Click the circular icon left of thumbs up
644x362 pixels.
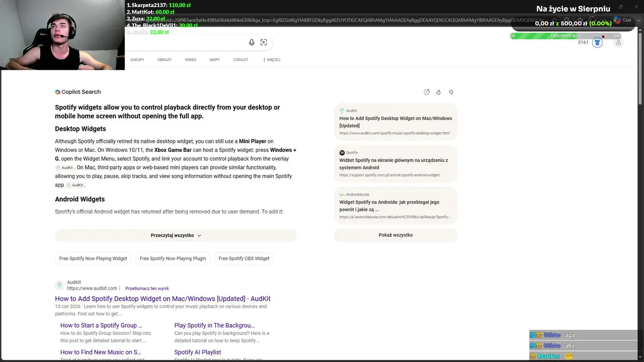click(427, 92)
